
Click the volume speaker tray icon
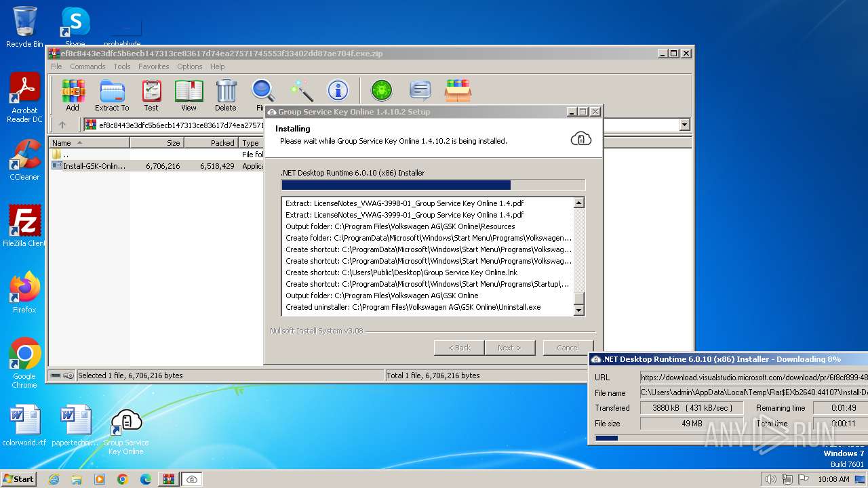[x=770, y=479]
